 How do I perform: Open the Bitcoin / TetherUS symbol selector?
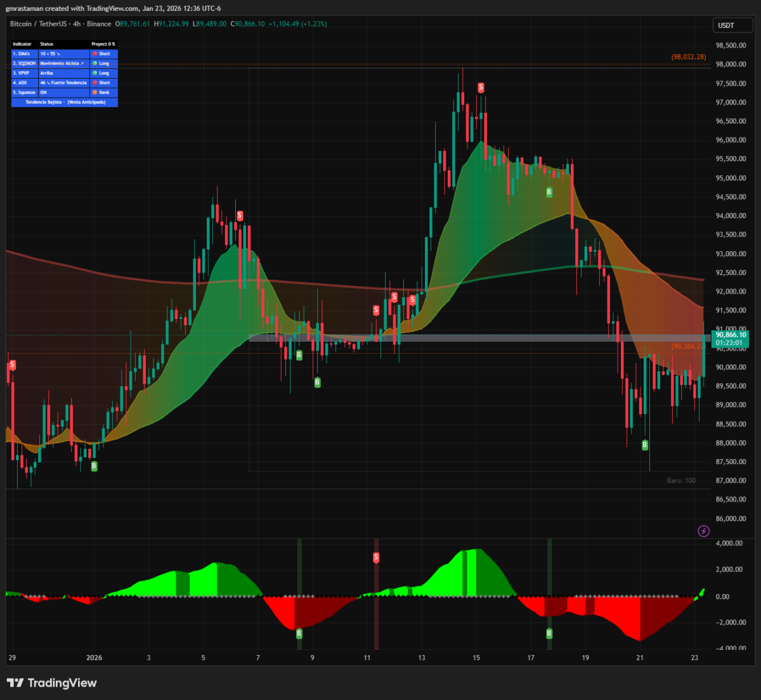pyautogui.click(x=38, y=24)
